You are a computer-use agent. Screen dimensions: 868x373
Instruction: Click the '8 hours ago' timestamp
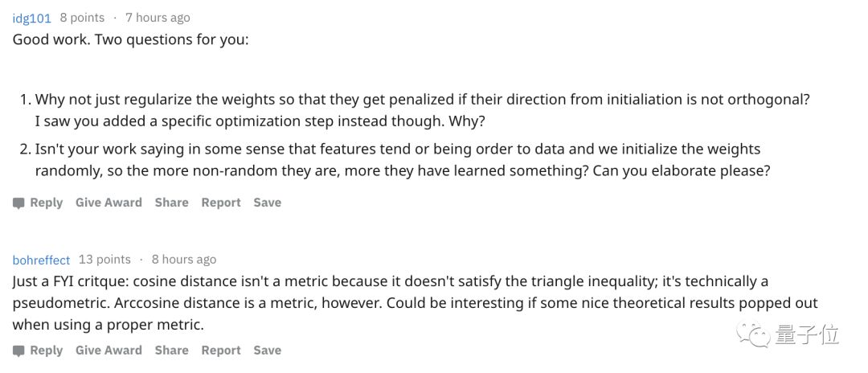(184, 260)
